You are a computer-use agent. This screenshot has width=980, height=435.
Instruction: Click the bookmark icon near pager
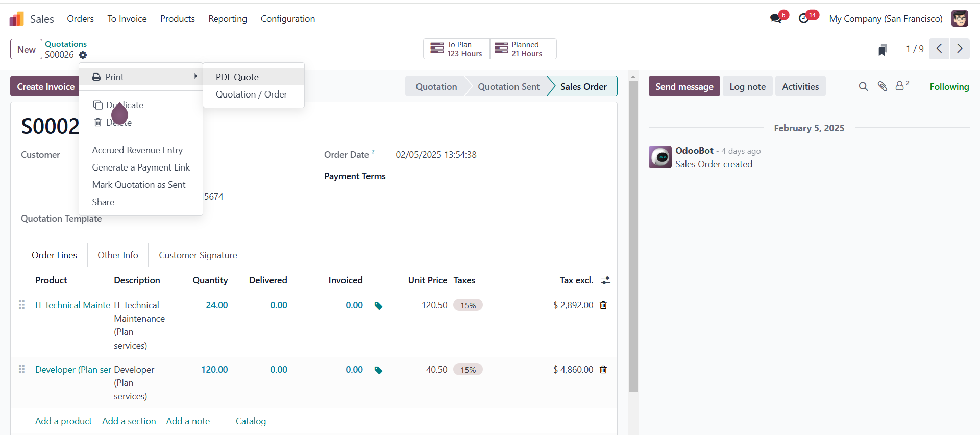(882, 50)
